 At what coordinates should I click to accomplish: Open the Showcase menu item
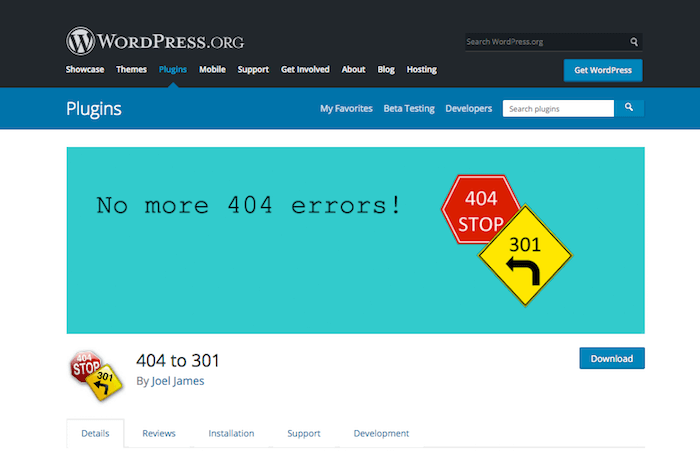(x=85, y=69)
